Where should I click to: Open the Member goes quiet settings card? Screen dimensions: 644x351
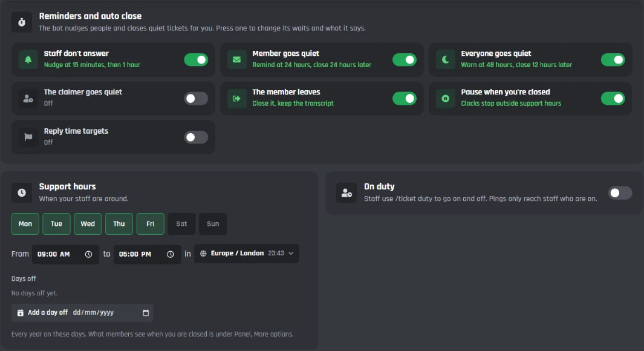point(322,59)
